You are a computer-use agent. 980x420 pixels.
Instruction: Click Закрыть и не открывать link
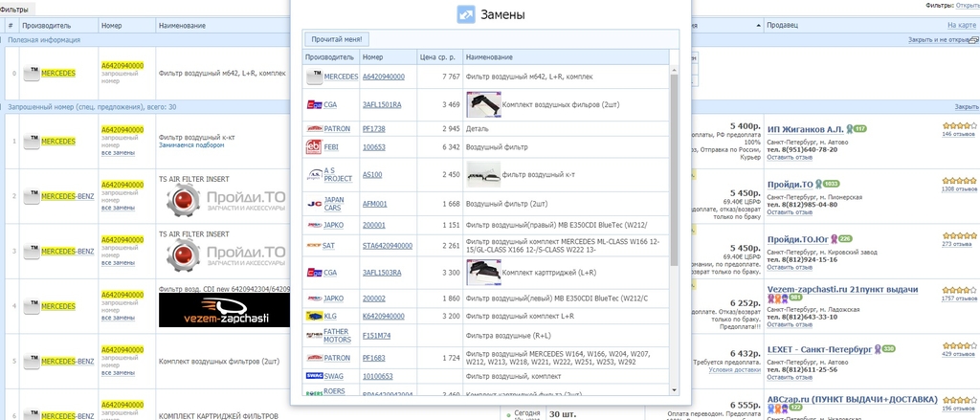coord(938,39)
